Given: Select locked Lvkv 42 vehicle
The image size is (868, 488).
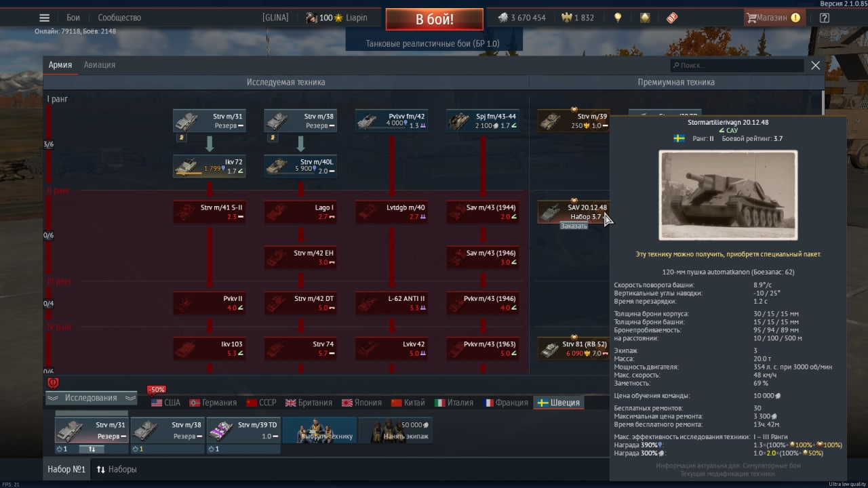Looking at the screenshot, I should click(x=392, y=348).
